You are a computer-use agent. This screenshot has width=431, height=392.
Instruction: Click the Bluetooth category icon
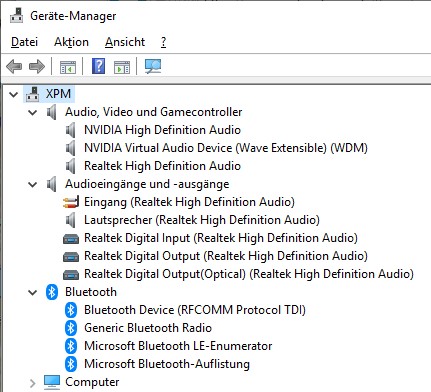[x=52, y=292]
